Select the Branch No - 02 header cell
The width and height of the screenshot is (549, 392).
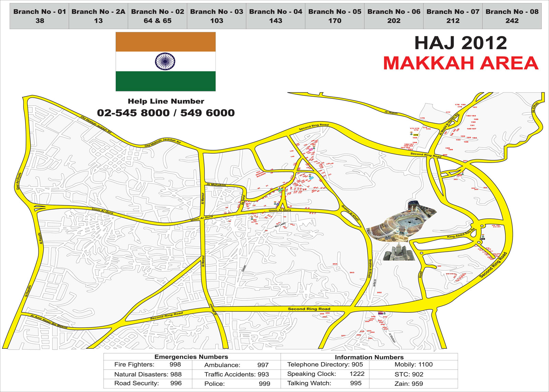tap(157, 16)
